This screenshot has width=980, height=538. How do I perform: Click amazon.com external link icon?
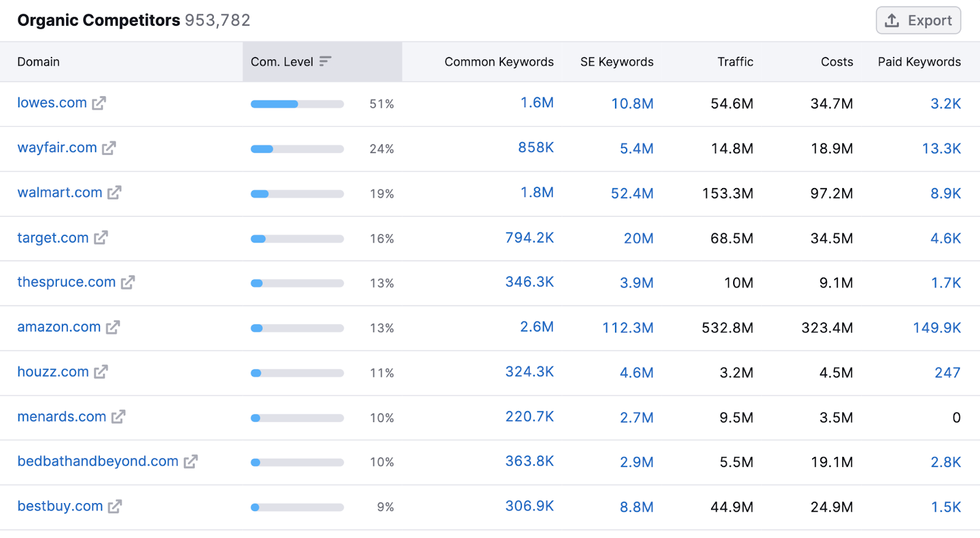pyautogui.click(x=113, y=327)
